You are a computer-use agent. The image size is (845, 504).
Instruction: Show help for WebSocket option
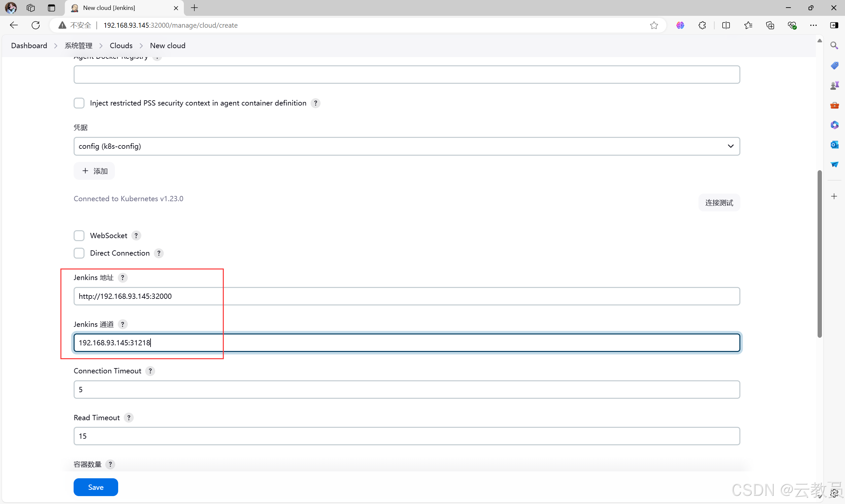[136, 236]
